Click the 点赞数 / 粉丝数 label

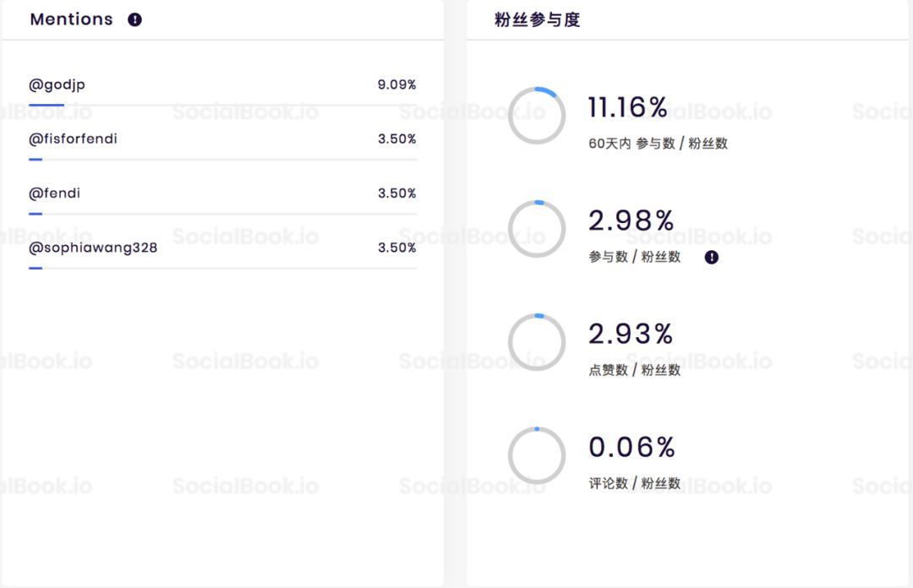[634, 370]
